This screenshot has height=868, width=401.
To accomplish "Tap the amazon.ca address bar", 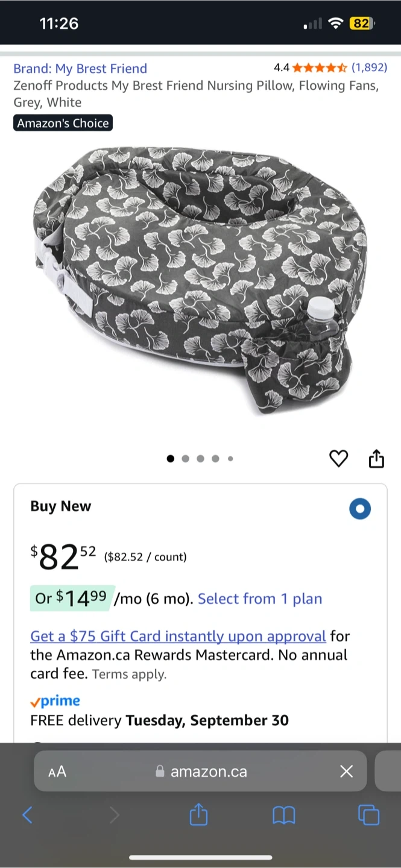I will tap(209, 772).
